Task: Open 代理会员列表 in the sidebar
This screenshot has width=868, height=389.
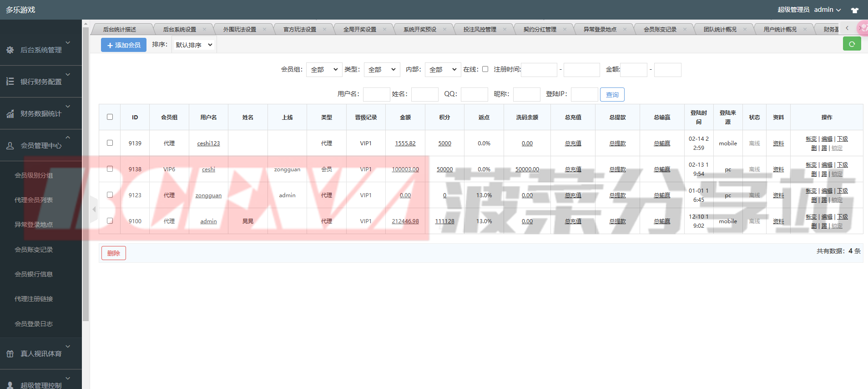Action: [34, 200]
